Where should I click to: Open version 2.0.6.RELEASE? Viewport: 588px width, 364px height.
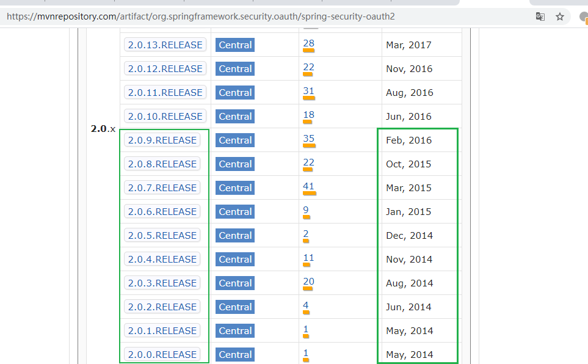click(162, 212)
